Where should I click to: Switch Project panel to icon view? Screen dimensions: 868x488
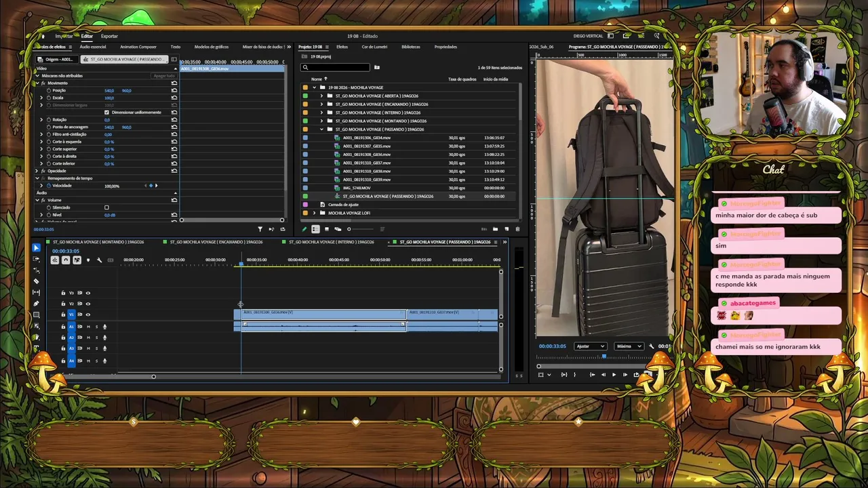[327, 229]
